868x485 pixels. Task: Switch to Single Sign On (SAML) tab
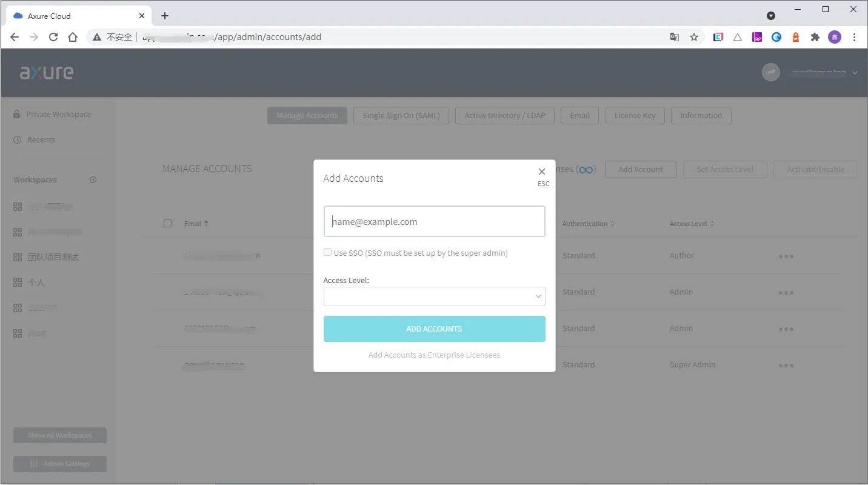[x=401, y=116]
